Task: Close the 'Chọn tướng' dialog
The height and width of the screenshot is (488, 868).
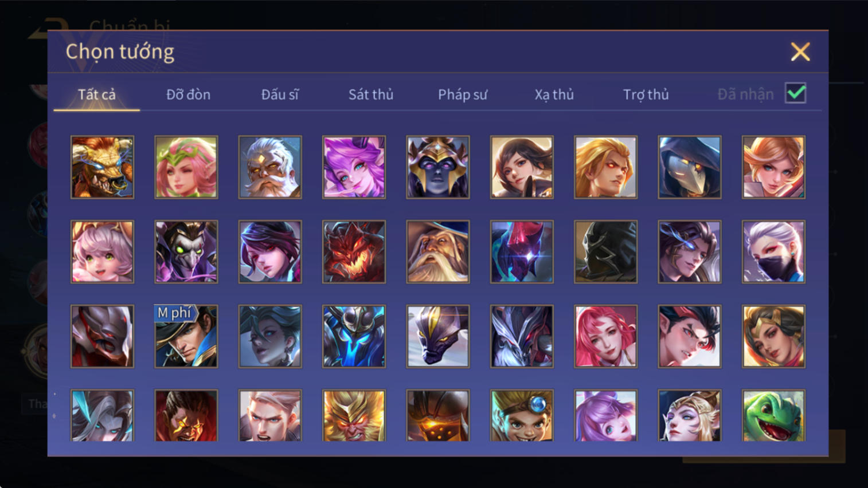Action: point(800,52)
